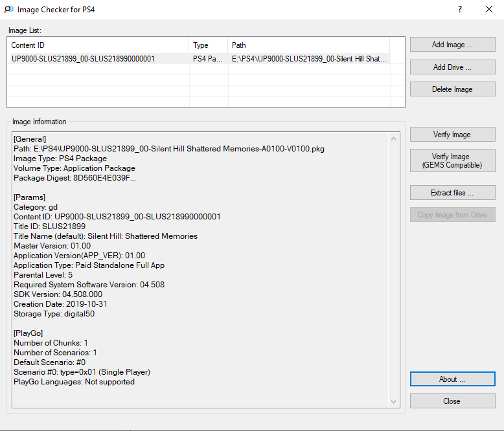Click the Category: gd line
504x431 pixels.
[x=36, y=207]
